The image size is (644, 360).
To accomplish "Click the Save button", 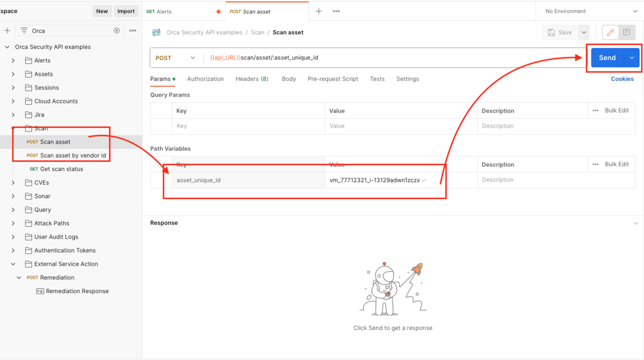I will (x=560, y=33).
